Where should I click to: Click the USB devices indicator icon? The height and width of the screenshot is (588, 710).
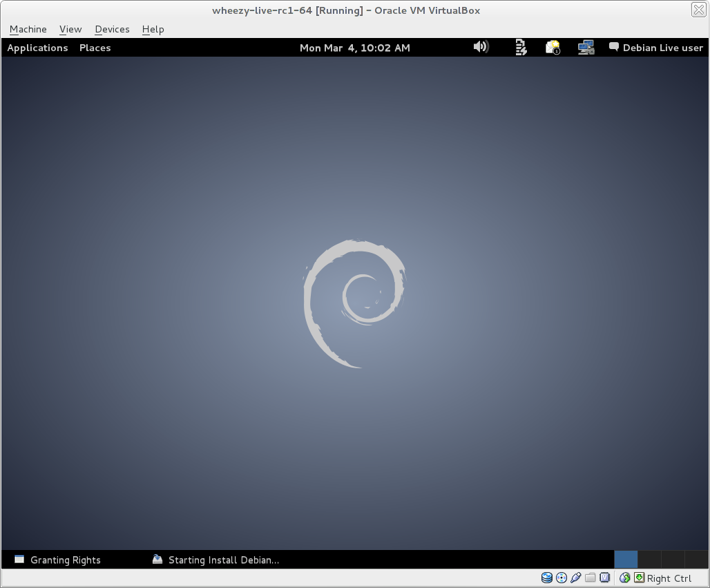point(576,578)
